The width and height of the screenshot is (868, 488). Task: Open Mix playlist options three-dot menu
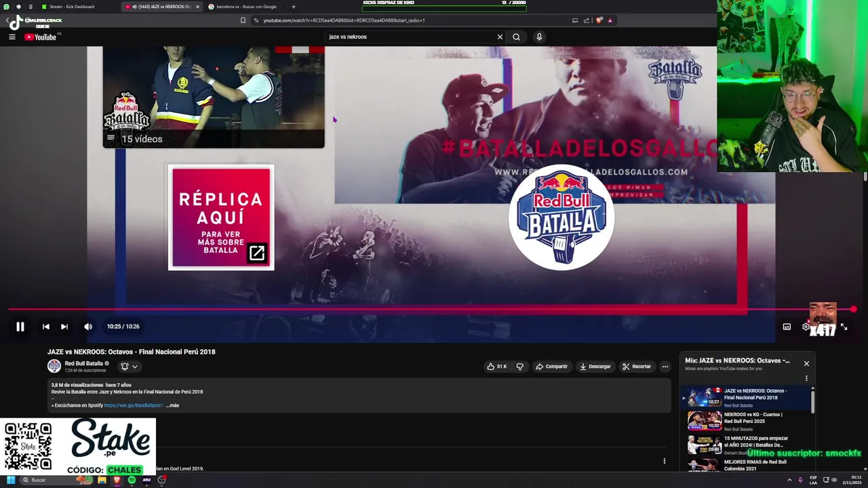806,378
